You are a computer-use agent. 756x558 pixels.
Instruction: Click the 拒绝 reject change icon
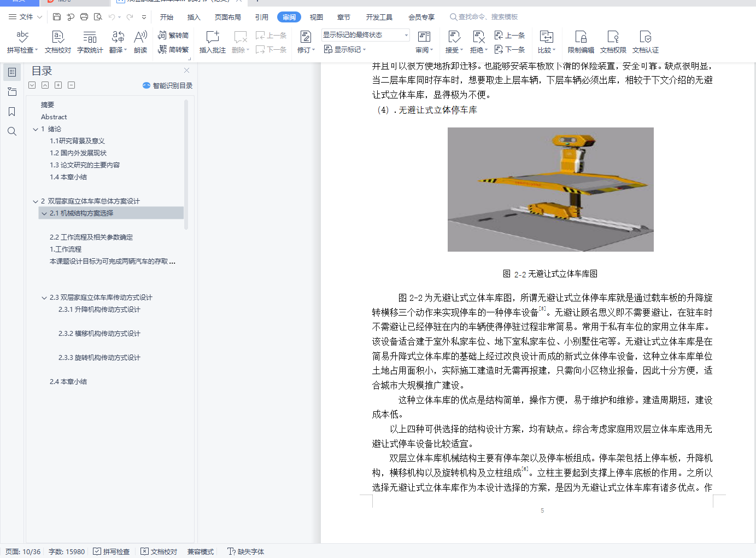click(478, 37)
